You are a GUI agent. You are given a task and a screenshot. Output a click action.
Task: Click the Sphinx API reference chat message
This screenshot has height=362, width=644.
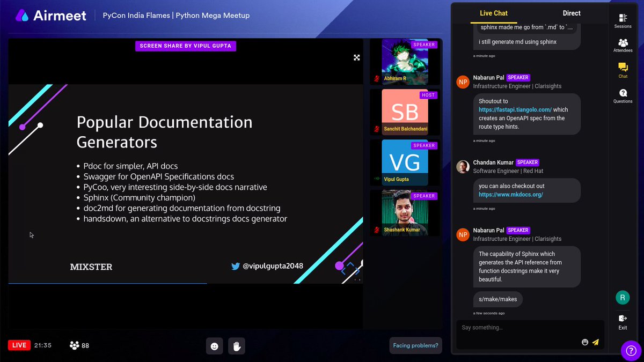(527, 267)
